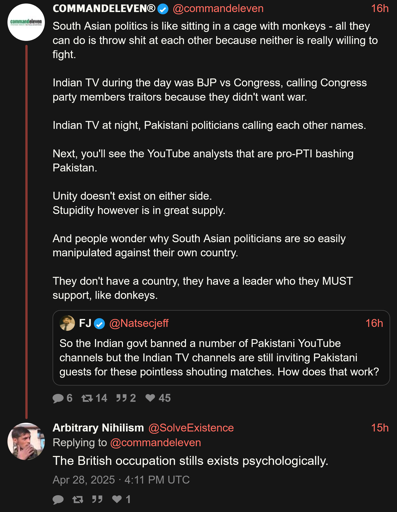The height and width of the screenshot is (512, 397).
Task: Like Arbitrary Nihilism's reply with heart icon
Action: [x=117, y=499]
